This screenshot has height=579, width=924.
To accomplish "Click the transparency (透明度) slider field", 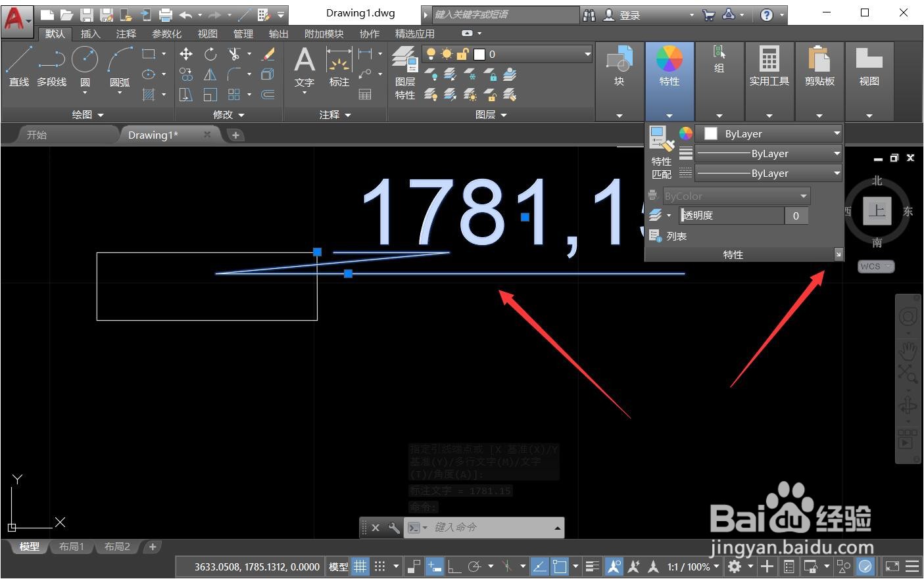I will point(732,215).
